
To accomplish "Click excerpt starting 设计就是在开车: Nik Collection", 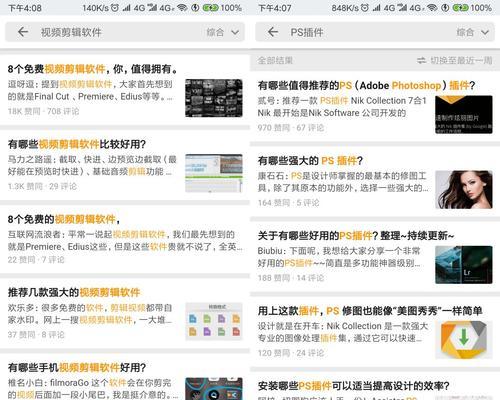I will tap(343, 332).
